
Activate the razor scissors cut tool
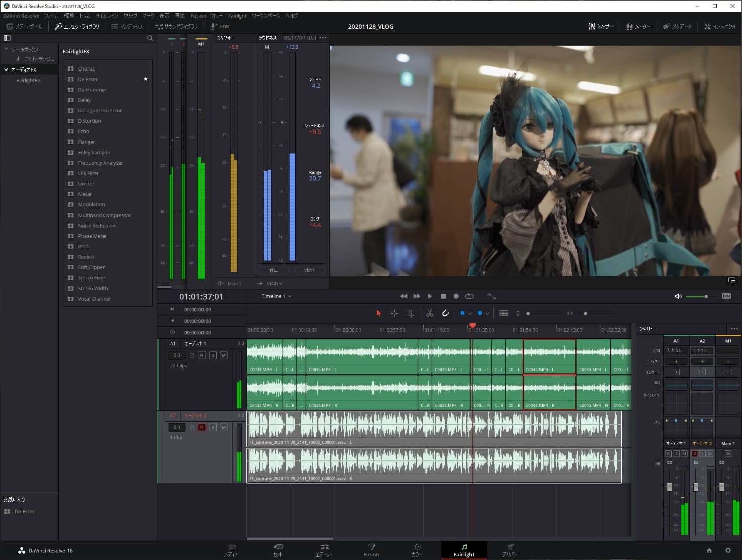[430, 313]
